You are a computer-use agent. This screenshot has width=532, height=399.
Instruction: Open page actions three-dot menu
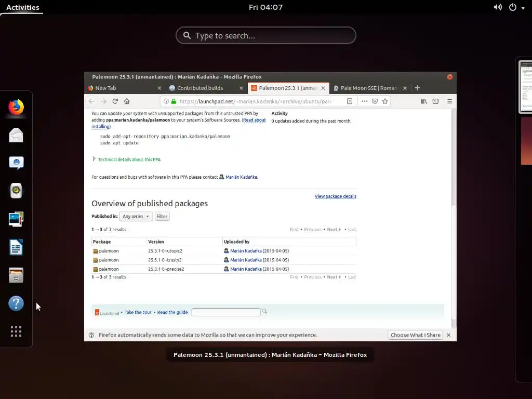pos(364,101)
